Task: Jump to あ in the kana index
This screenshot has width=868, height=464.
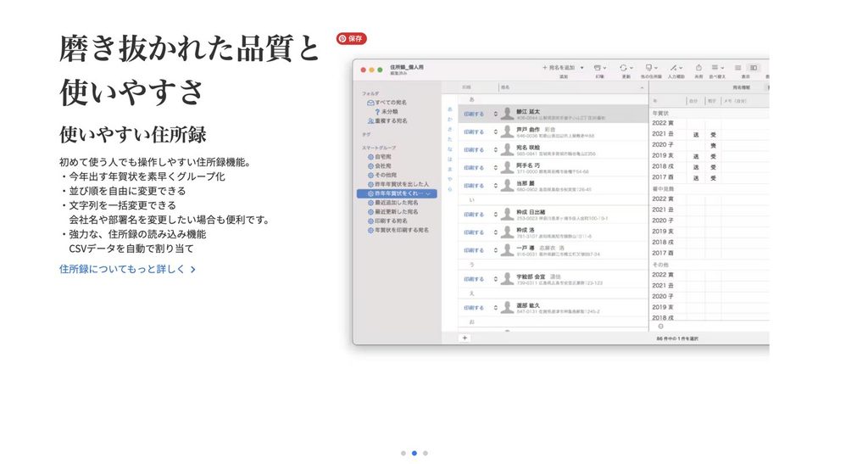Action: 449,109
